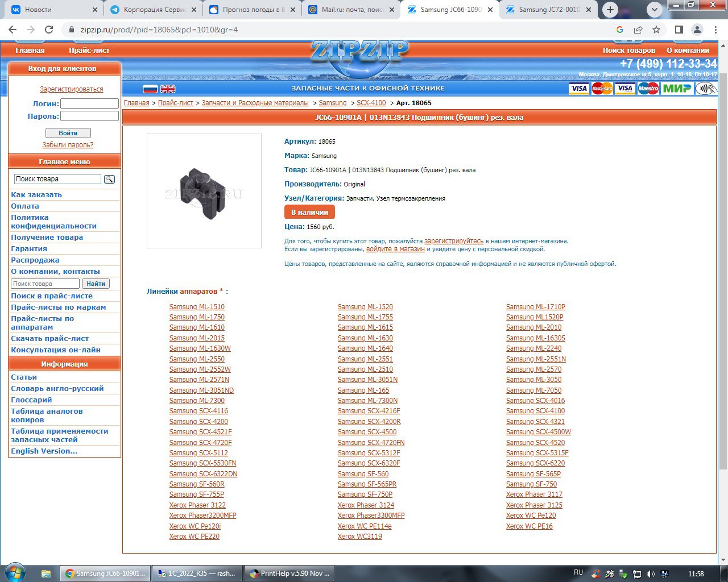
Task: Open 'SCX-4100' breadcrumb link
Action: click(371, 103)
